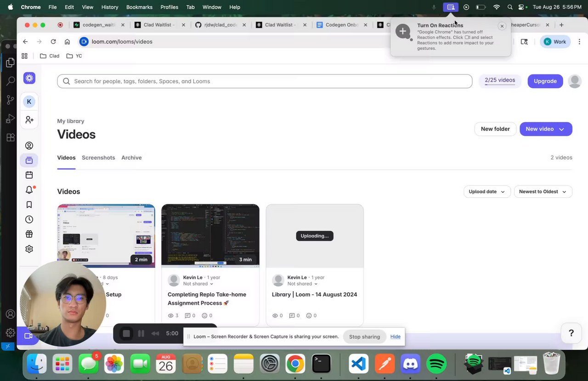Open the 2 min video thumbnail
The image size is (588, 381).
point(106,236)
